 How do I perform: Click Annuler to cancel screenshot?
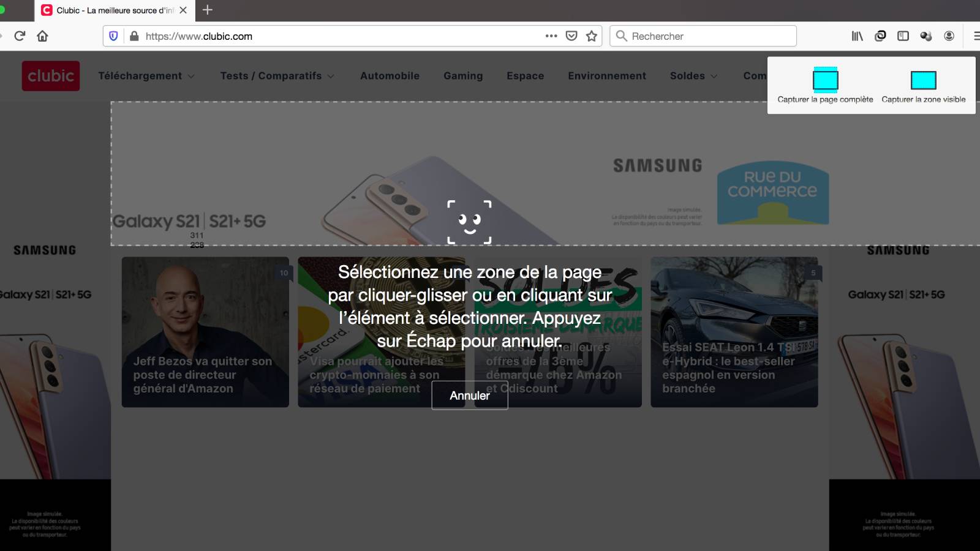pyautogui.click(x=469, y=395)
